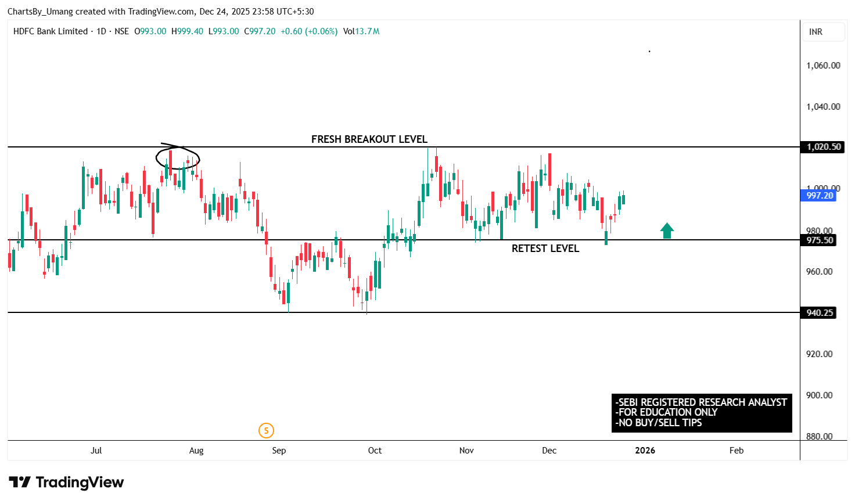
Task: Click the low value L993.00
Action: 224,31
